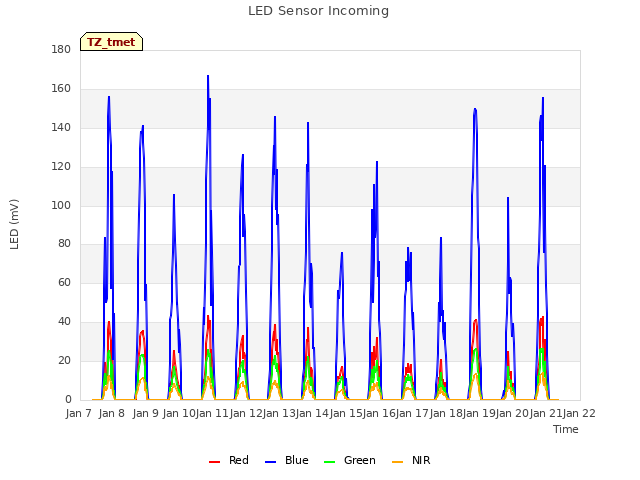The height and width of the screenshot is (480, 640).
Task: Click the blue peak top on Jan 8
Action: [109, 98]
